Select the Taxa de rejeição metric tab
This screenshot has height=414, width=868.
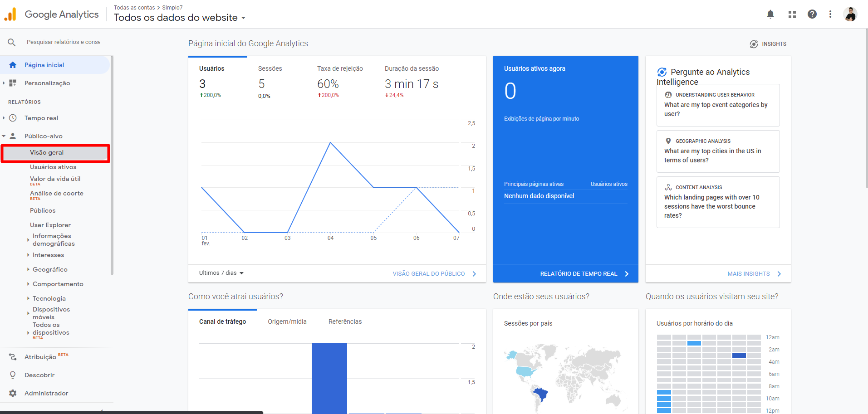click(340, 82)
